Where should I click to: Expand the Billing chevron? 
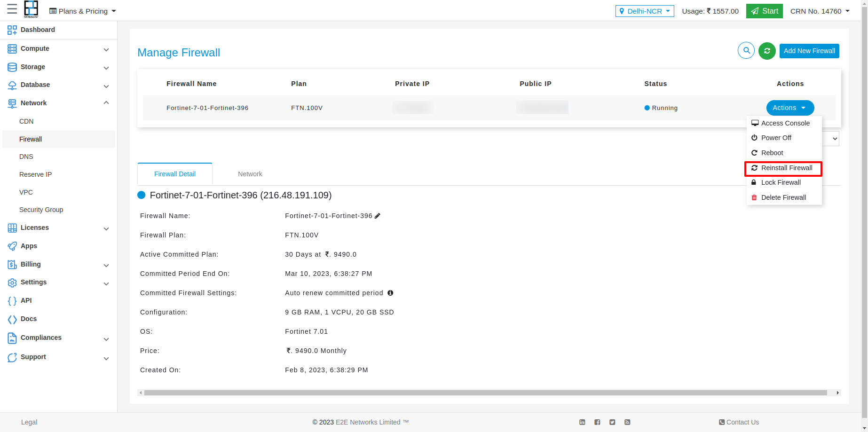pos(106,265)
